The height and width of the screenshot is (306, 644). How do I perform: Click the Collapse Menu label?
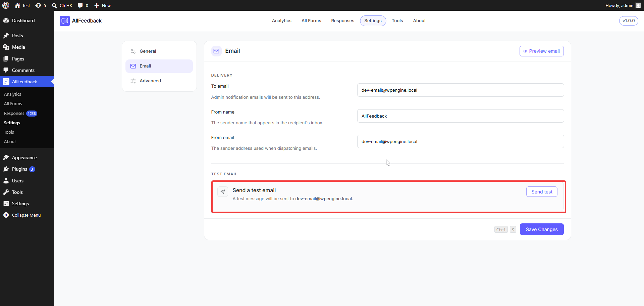tap(26, 215)
